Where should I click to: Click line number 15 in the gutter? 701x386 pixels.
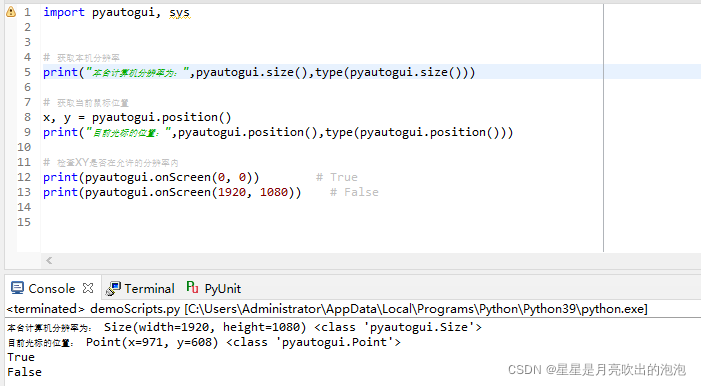tap(24, 222)
